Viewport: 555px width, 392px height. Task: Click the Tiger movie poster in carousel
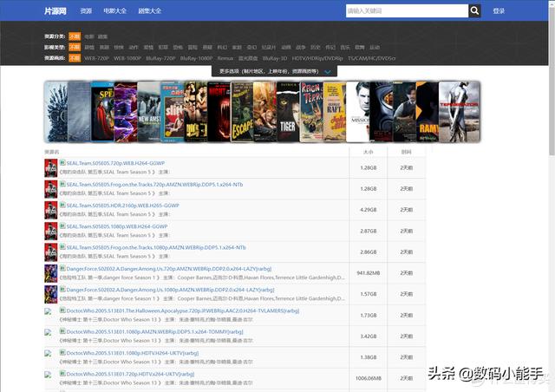pos(287,112)
